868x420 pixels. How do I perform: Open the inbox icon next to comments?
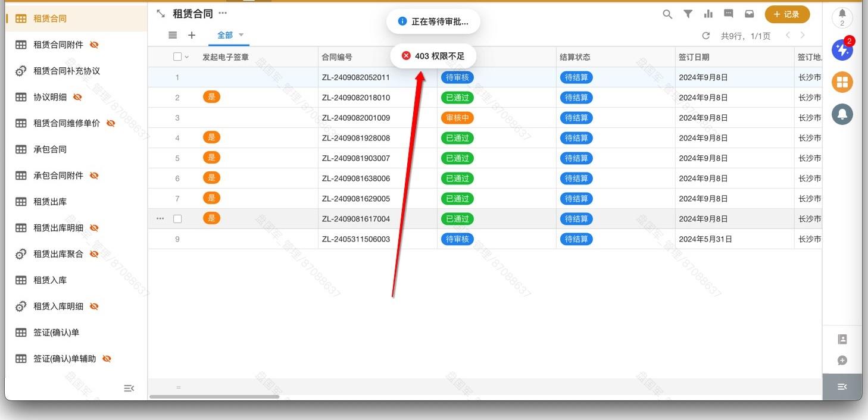(x=749, y=14)
